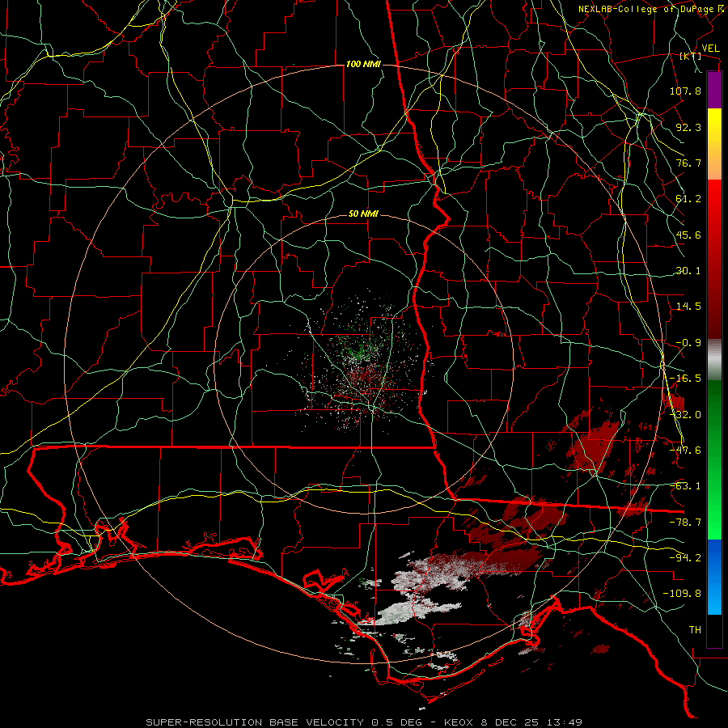Click the TH legend label
Screen dimensions: 728x728
(x=695, y=630)
